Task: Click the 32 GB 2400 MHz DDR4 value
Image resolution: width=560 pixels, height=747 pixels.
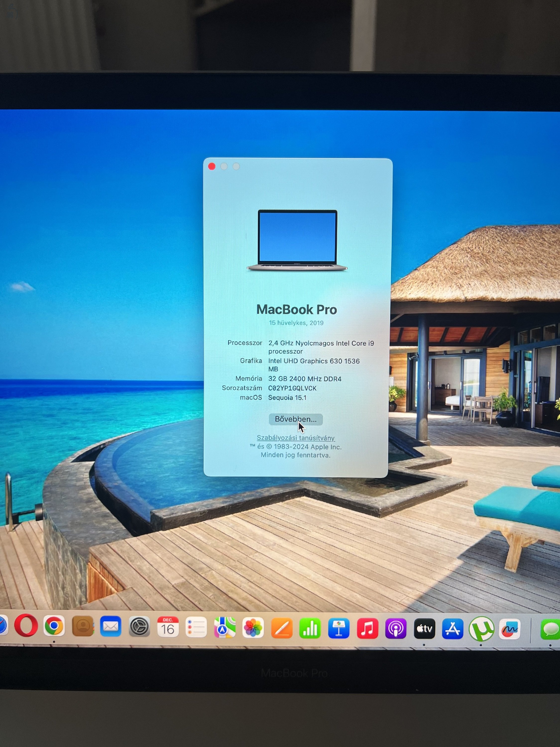Action: point(305,379)
